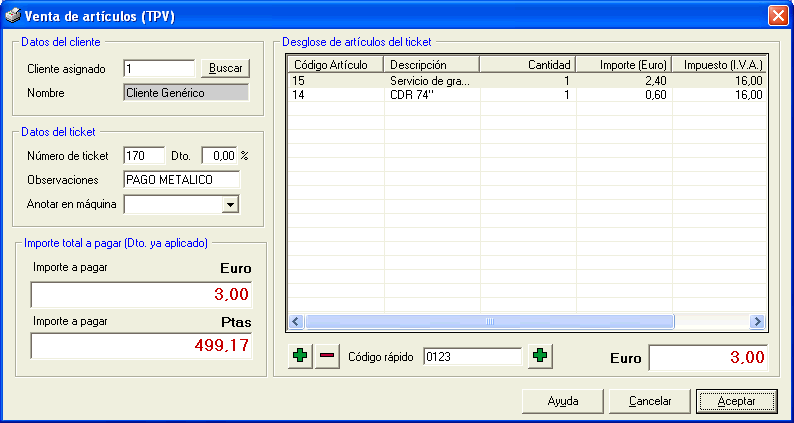Screen dimensions: 794x423
Task: Sort by Código Artículo column header
Action: [x=336, y=64]
